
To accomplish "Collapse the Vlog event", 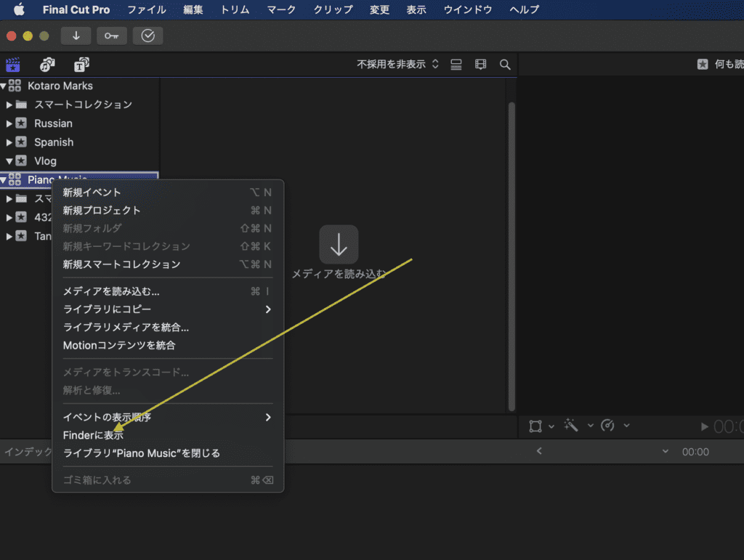I will [x=9, y=161].
